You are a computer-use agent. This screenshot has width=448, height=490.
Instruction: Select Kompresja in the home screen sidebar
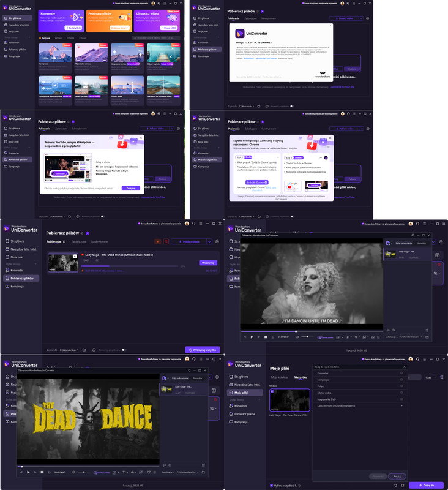[12, 56]
